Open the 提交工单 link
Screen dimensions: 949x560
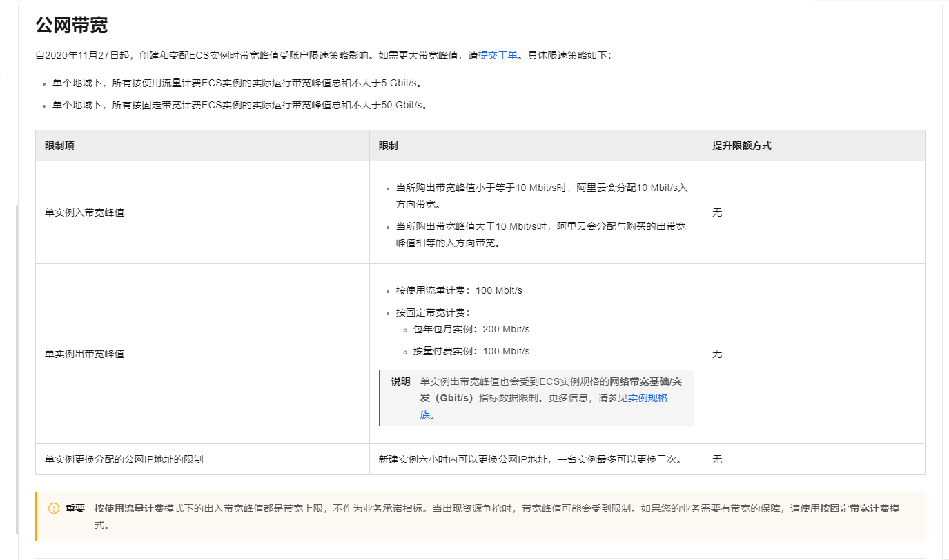point(498,55)
